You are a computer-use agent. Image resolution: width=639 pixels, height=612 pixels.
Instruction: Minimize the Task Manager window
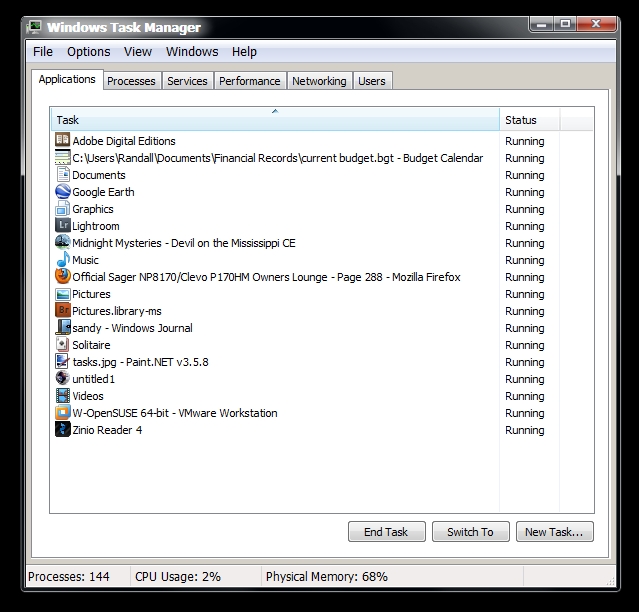541,24
